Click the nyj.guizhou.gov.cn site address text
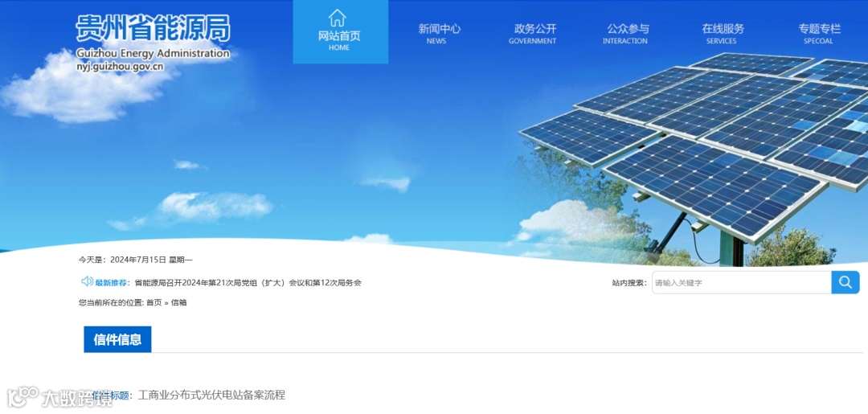Image resolution: width=868 pixels, height=414 pixels. (120, 67)
